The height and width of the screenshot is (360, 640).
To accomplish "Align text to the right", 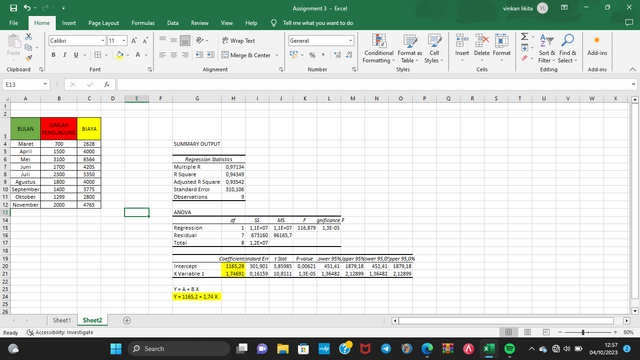I will tap(185, 55).
